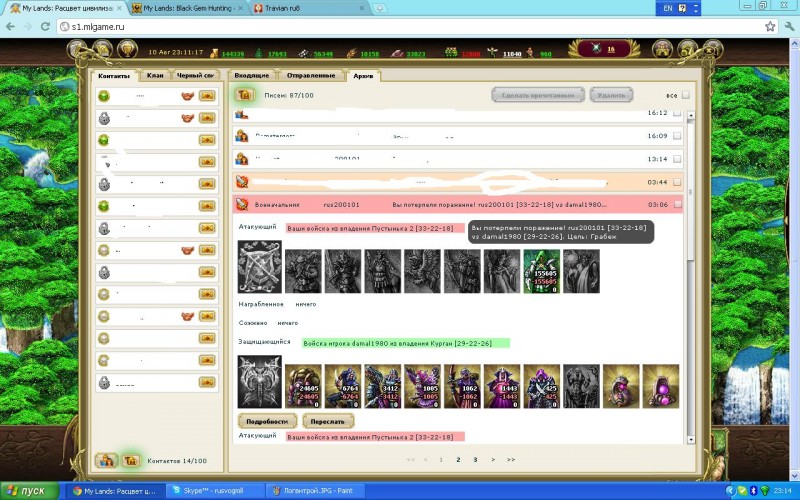Click the EN language indicator

coord(667,8)
